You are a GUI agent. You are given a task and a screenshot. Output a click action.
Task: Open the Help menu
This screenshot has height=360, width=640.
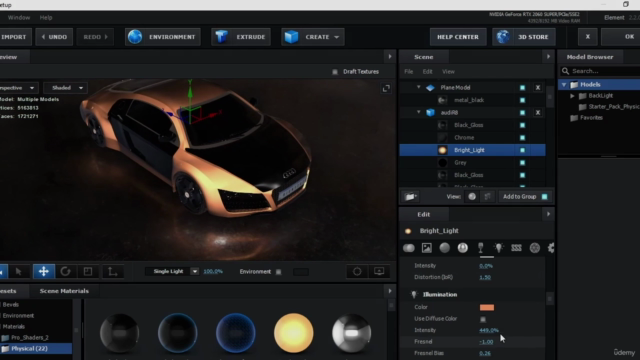[46, 18]
